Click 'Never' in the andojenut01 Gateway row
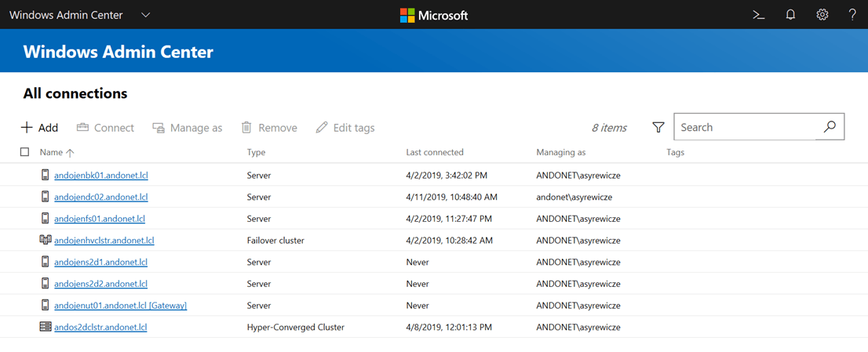868x352 pixels. coord(418,305)
